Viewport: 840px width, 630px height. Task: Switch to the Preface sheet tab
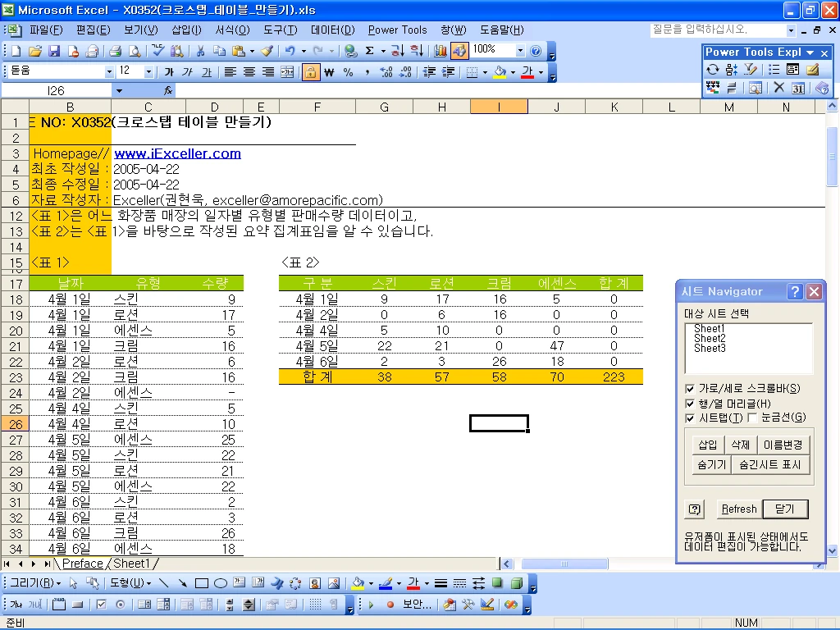[x=83, y=564]
